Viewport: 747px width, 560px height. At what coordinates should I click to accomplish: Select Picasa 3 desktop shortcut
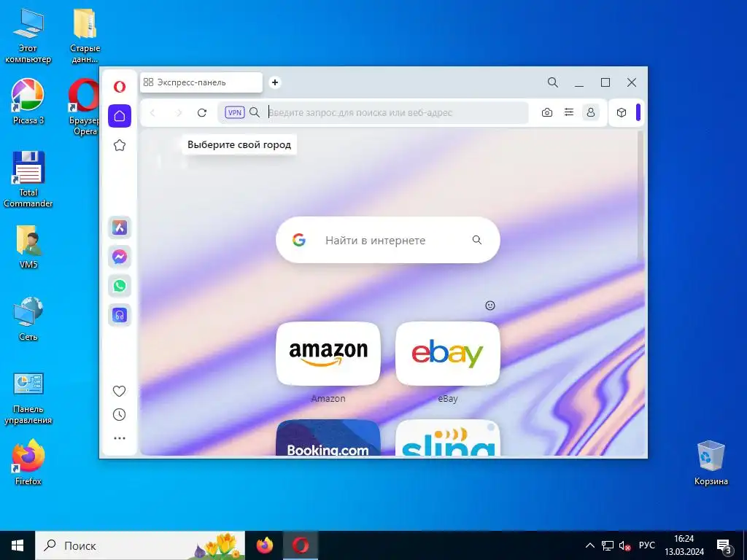coord(28,101)
